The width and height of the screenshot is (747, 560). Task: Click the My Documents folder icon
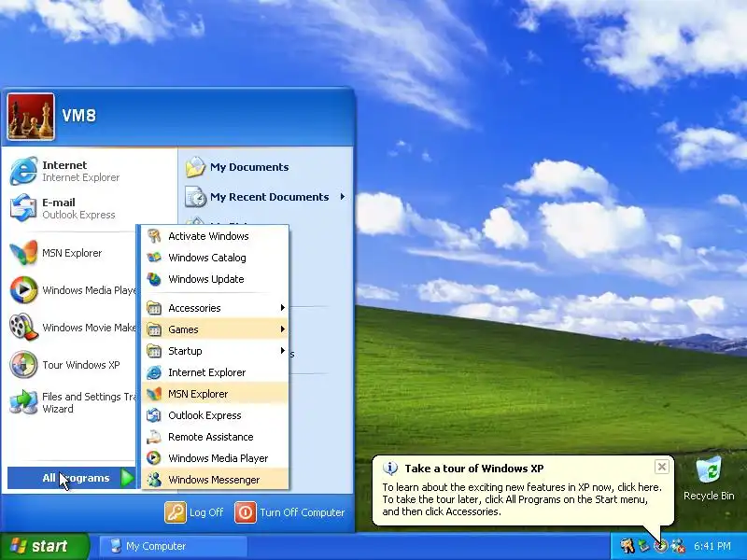195,167
